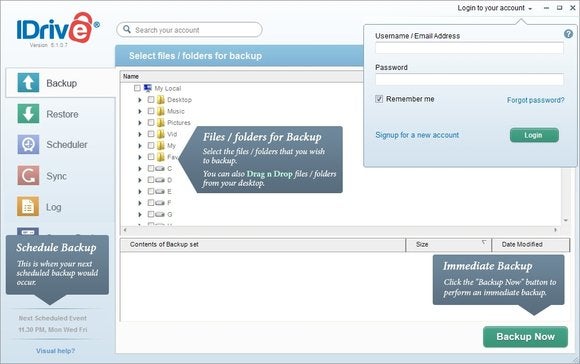Click the Pictures folder icon
This screenshot has height=364, width=580.
pos(161,122)
